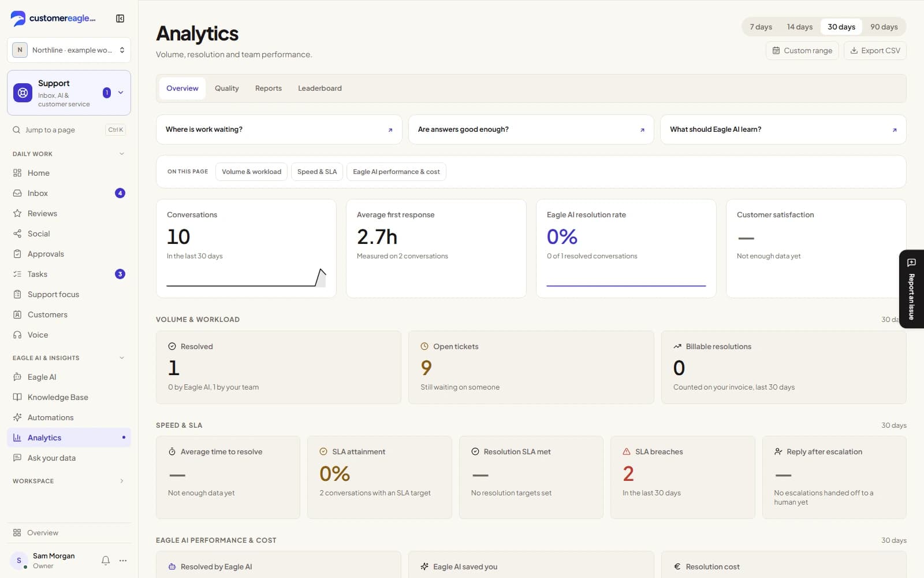Collapse sidebar with panel toggle icon
The width and height of the screenshot is (924, 578).
click(120, 18)
